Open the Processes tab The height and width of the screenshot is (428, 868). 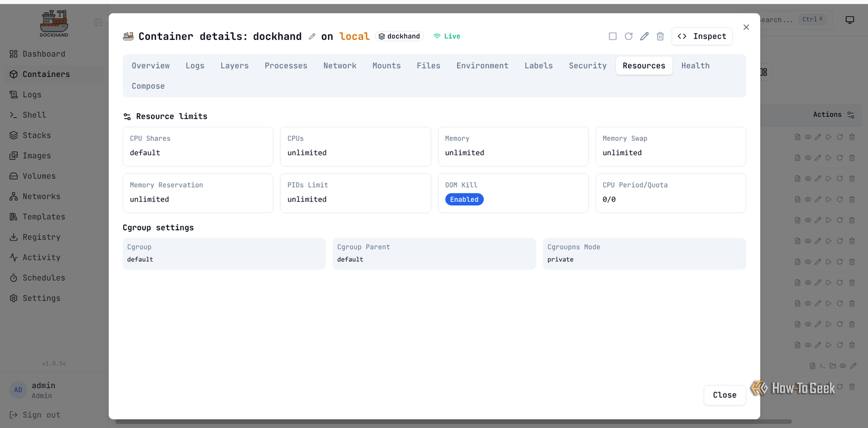(x=286, y=66)
